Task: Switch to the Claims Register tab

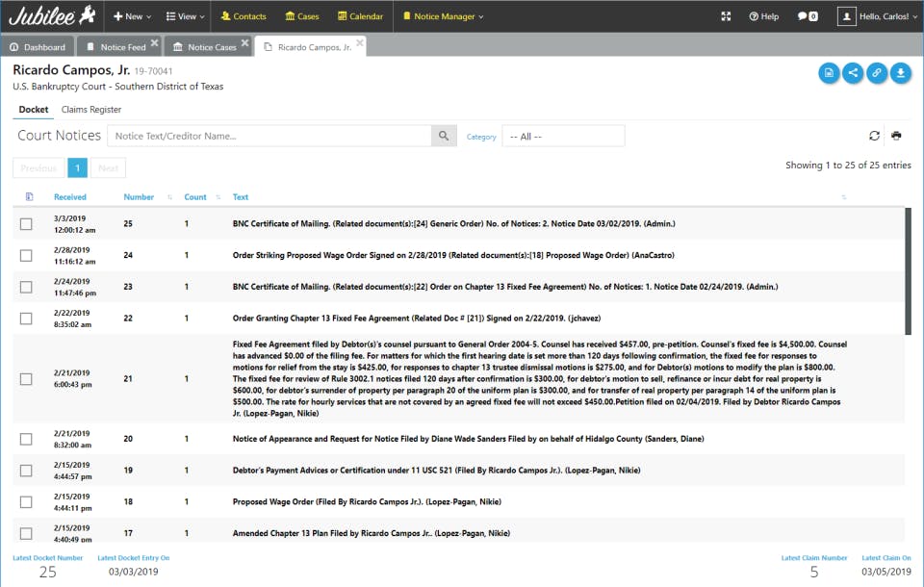Action: point(91,110)
